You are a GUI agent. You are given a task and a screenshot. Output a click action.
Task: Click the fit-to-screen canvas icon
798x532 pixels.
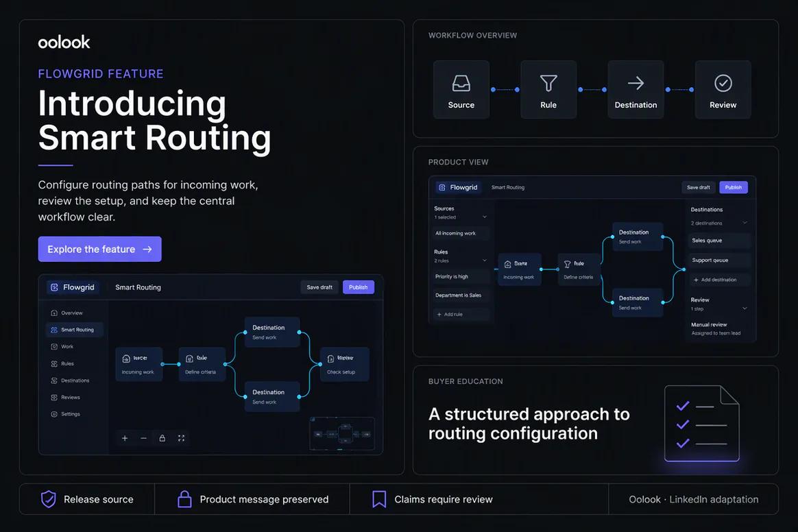[x=181, y=438]
